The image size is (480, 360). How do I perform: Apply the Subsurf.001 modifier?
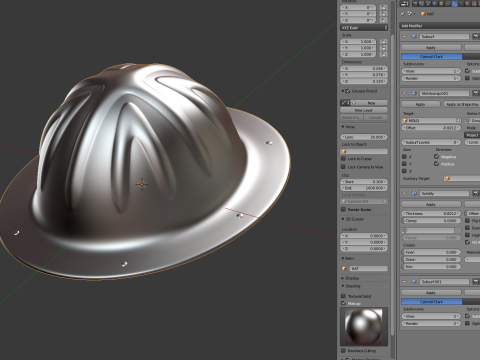pos(431,293)
